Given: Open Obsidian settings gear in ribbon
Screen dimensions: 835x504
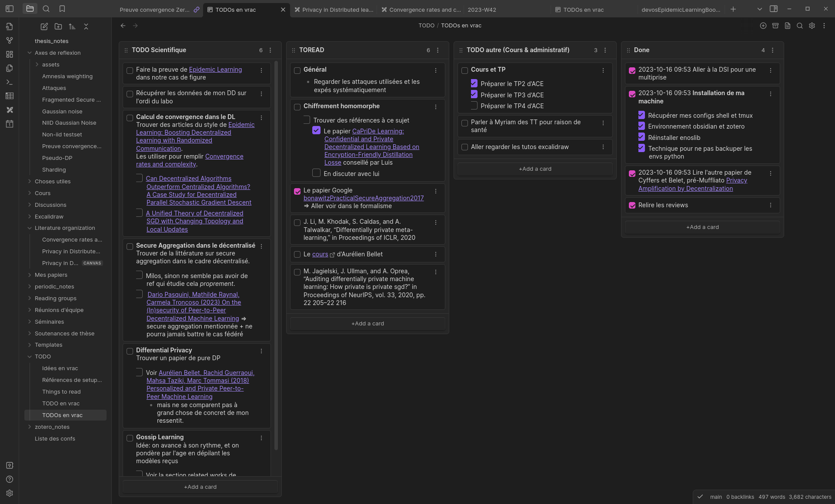Looking at the screenshot, I should pyautogui.click(x=10, y=493).
